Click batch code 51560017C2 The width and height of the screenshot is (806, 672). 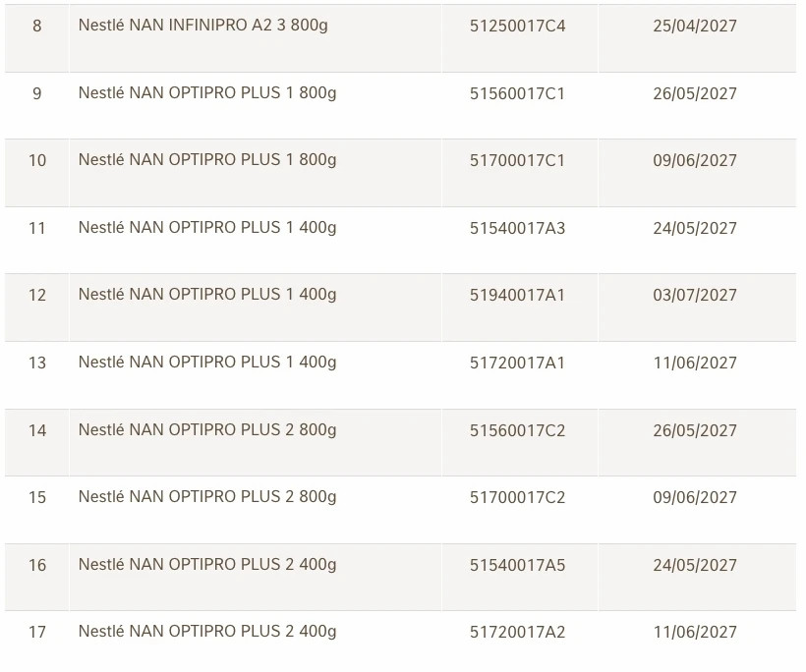tap(517, 431)
